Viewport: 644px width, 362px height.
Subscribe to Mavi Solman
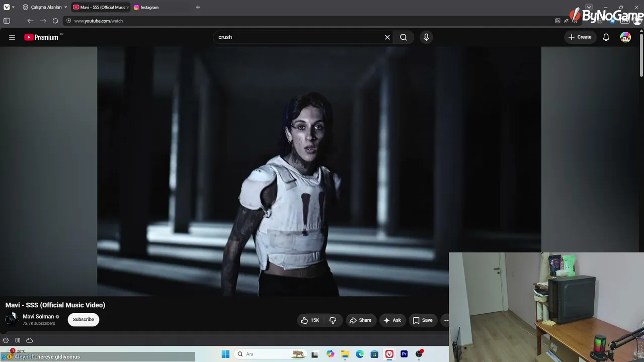pyautogui.click(x=84, y=320)
